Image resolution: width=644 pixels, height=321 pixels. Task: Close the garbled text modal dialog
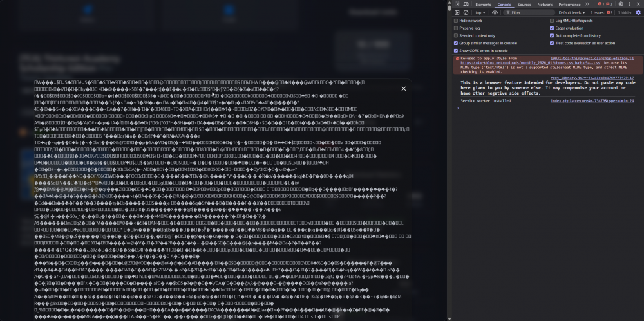[x=404, y=89]
